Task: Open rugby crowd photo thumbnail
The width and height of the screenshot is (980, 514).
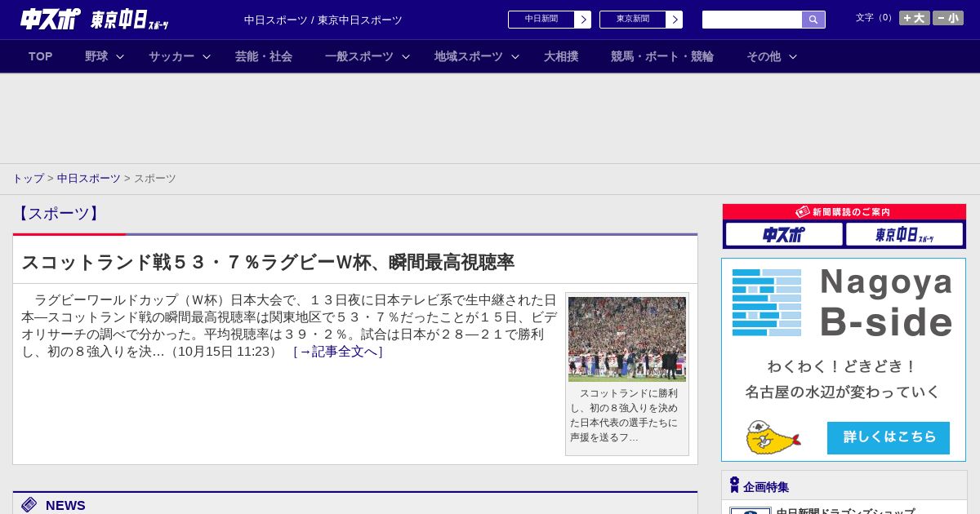Action: [x=627, y=339]
